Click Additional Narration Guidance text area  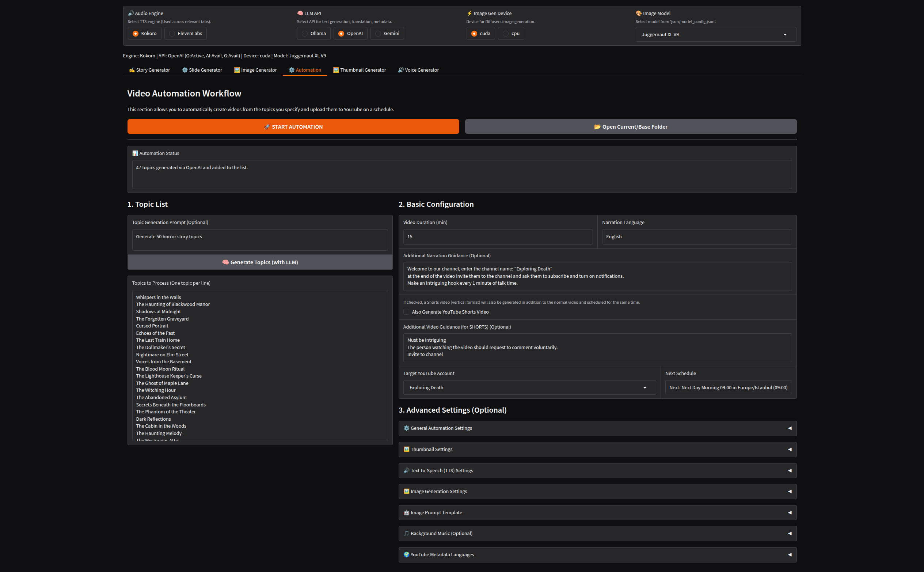pos(597,276)
